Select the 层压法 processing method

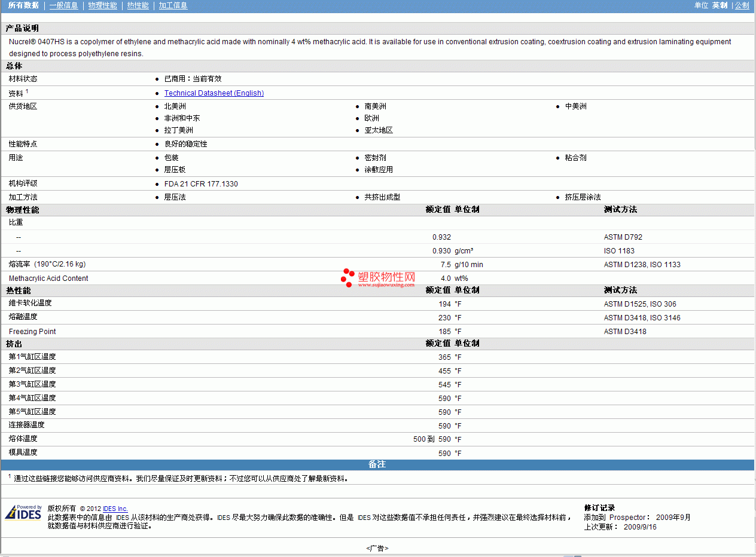pyautogui.click(x=175, y=197)
